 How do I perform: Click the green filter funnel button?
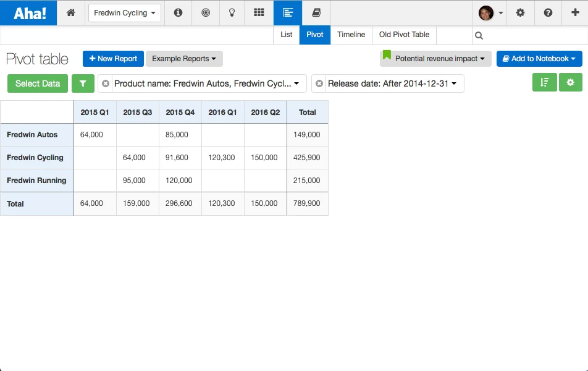click(83, 83)
